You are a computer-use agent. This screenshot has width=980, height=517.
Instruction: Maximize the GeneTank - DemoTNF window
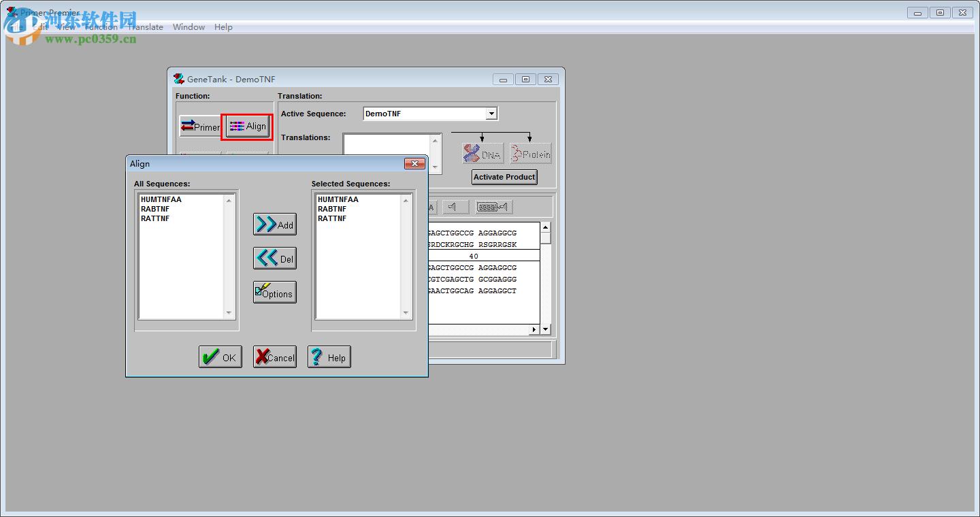(x=525, y=80)
